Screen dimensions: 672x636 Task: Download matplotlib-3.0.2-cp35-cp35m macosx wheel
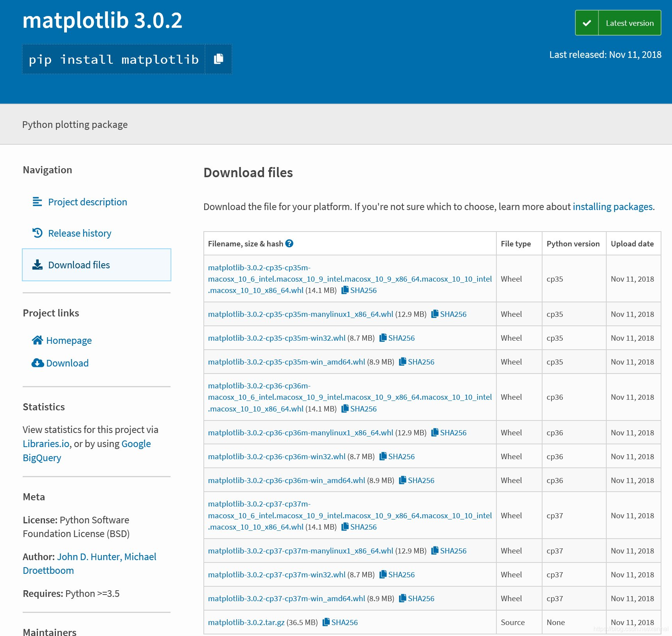pyautogui.click(x=350, y=279)
